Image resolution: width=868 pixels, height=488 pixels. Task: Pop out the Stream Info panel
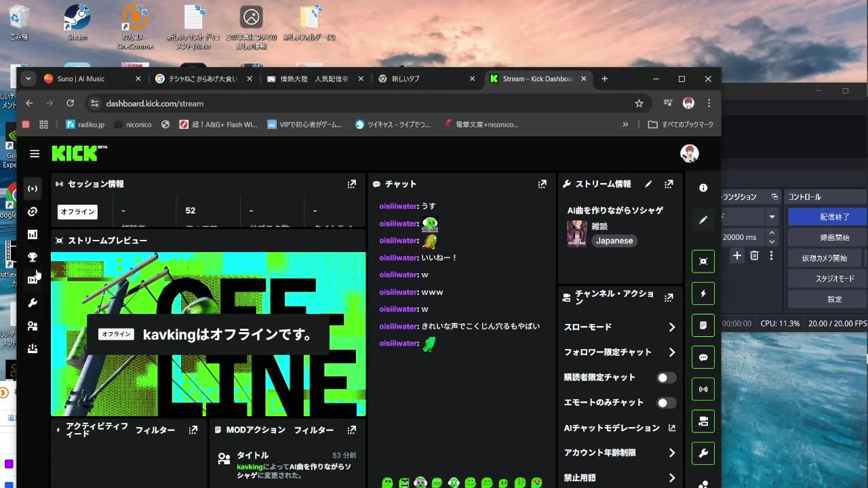[x=669, y=184]
